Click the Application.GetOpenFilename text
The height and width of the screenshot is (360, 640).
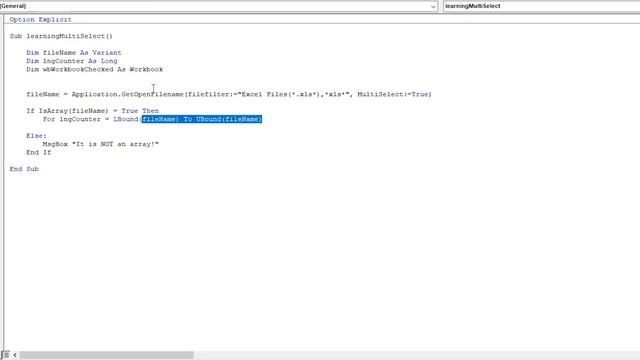pyautogui.click(x=128, y=94)
